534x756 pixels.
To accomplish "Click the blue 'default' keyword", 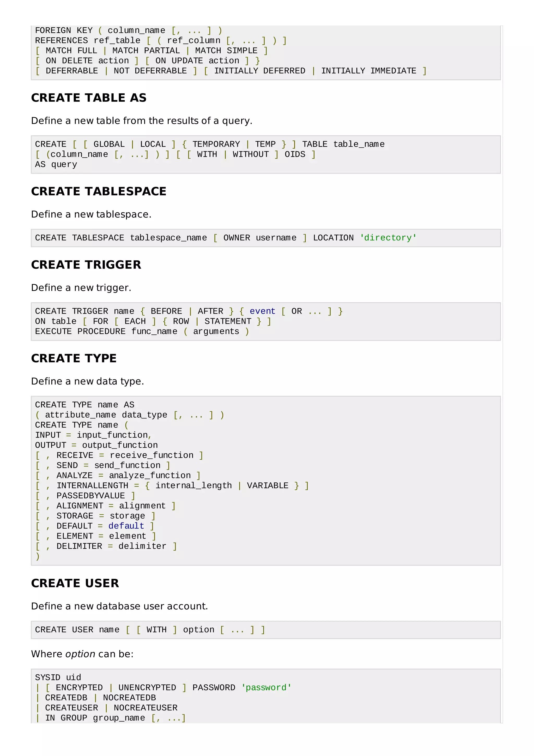I will (126, 526).
